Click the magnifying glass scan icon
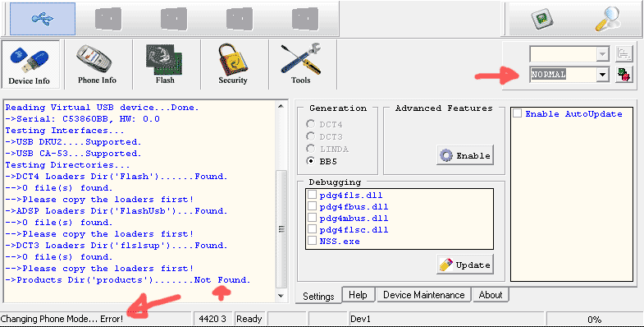Image resolution: width=644 pixels, height=327 pixels. pyautogui.click(x=608, y=19)
